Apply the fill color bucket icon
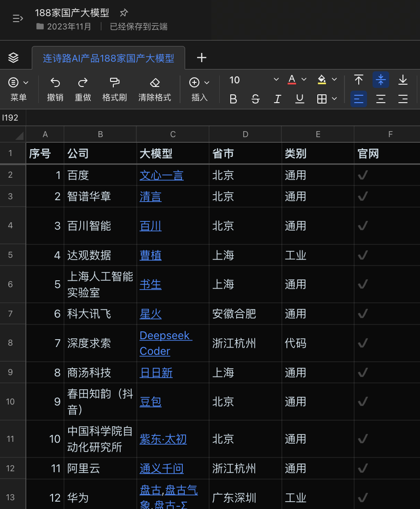 (x=321, y=80)
